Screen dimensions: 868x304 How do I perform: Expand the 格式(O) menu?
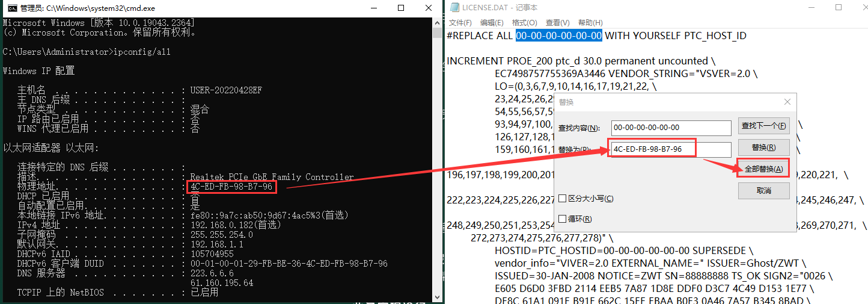pos(524,23)
